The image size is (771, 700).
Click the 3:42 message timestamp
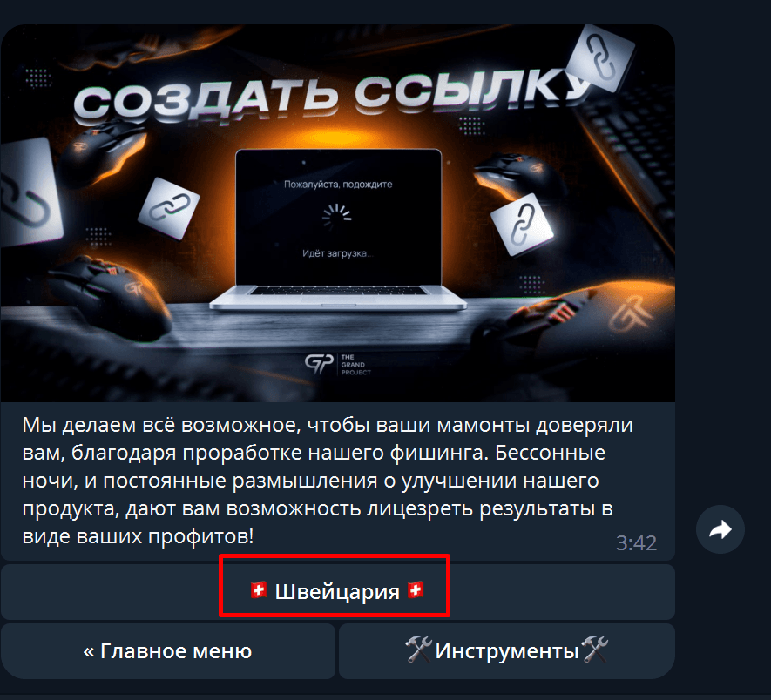[x=636, y=543]
